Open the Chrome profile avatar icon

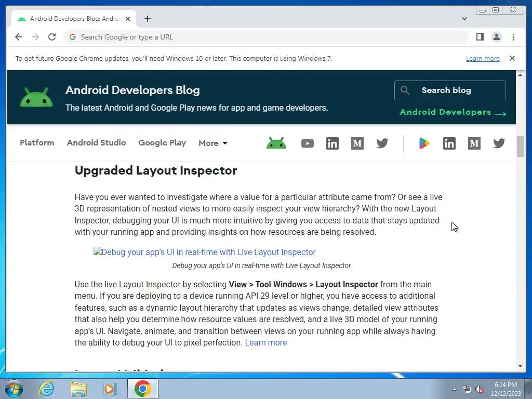point(496,37)
